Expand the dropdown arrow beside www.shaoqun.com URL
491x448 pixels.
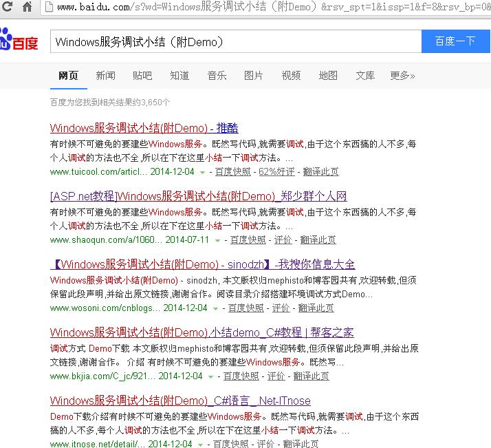point(217,241)
